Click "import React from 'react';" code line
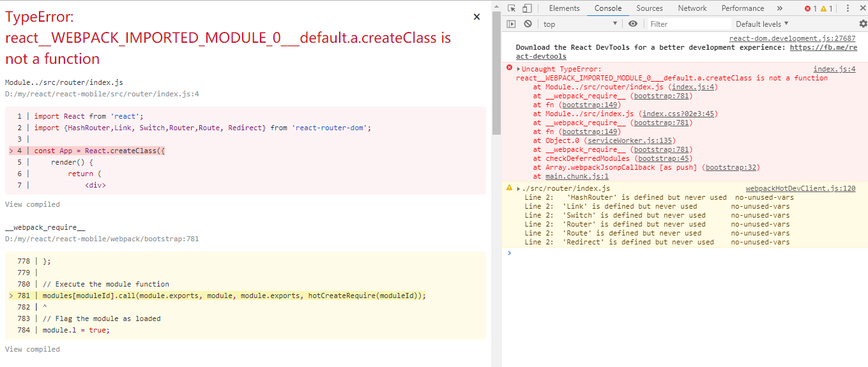Viewport: 868px width, 367px height. click(x=89, y=116)
